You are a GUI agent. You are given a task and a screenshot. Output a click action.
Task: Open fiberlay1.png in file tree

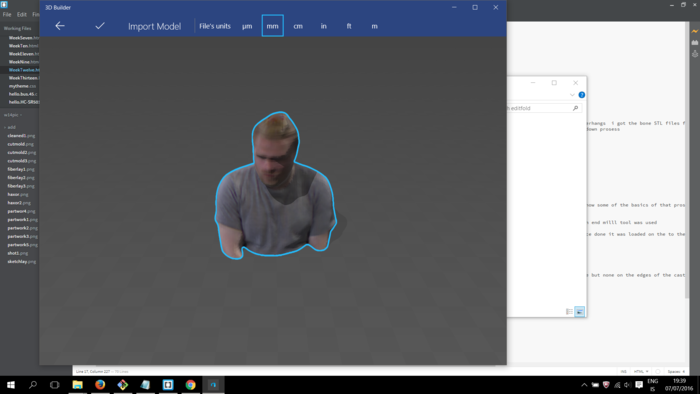(21, 170)
